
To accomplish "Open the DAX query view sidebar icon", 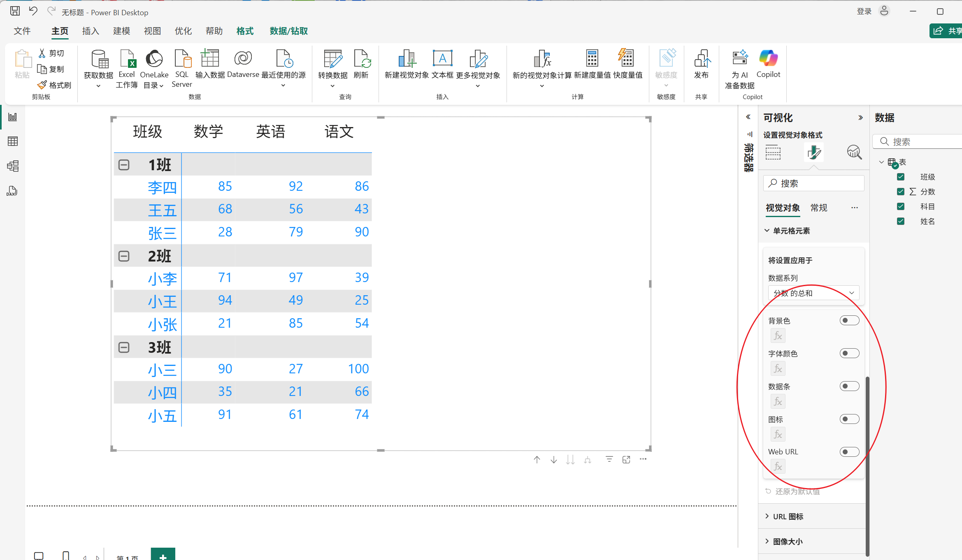I will tap(13, 191).
